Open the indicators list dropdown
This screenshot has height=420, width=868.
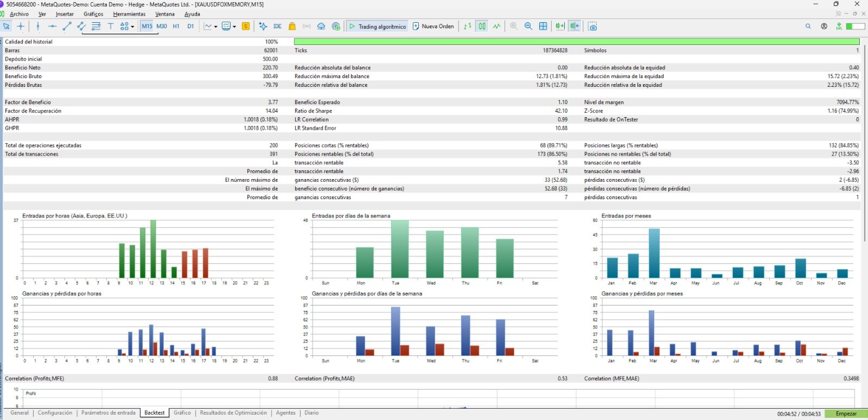coord(210,26)
